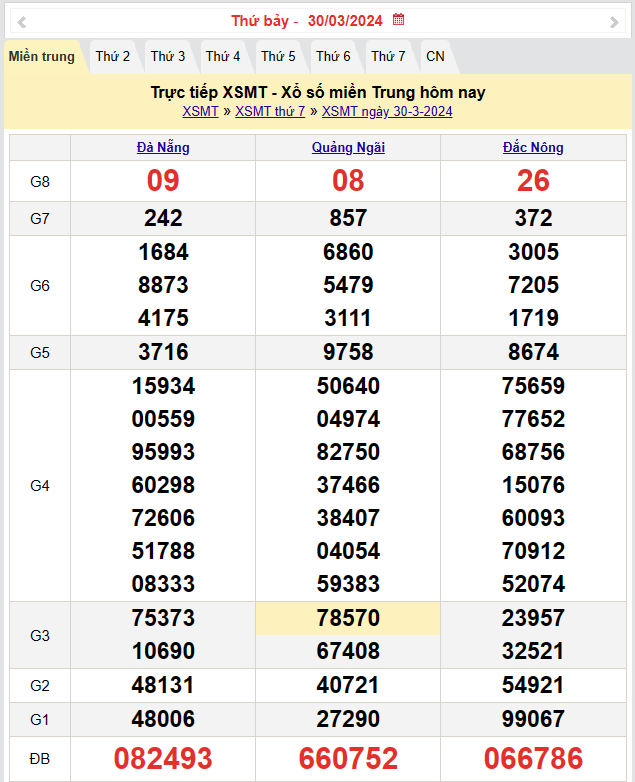Click highlighted G3 number 78570

click(x=348, y=618)
